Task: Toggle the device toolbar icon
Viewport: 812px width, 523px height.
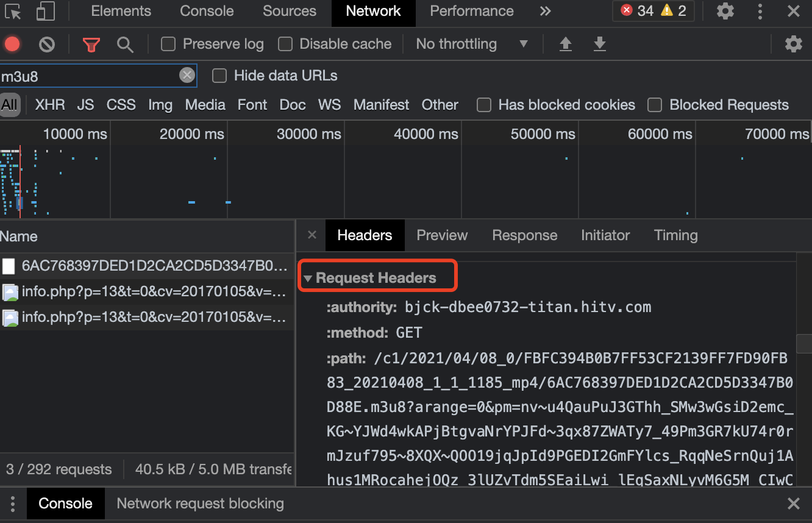Action: (46, 11)
